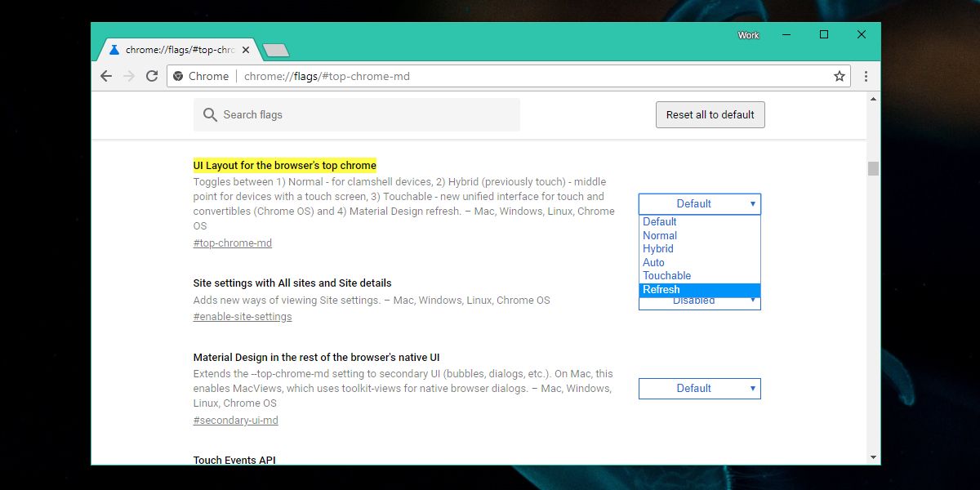Click the Material Design native UI title
The height and width of the screenshot is (490, 980).
click(x=317, y=358)
